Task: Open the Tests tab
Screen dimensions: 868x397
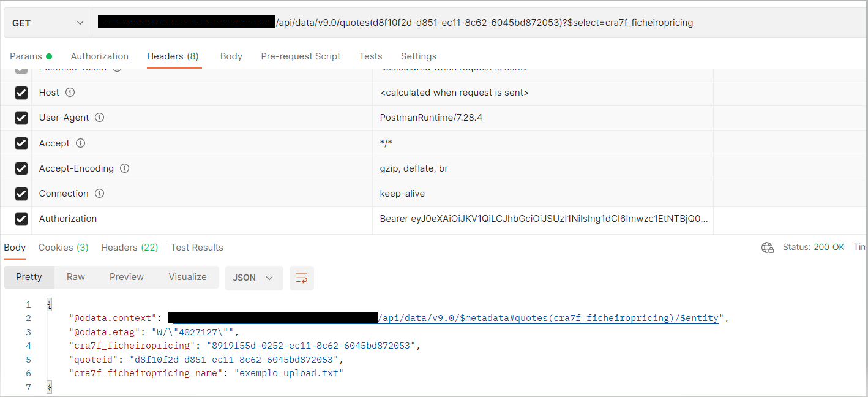Action: (370, 56)
